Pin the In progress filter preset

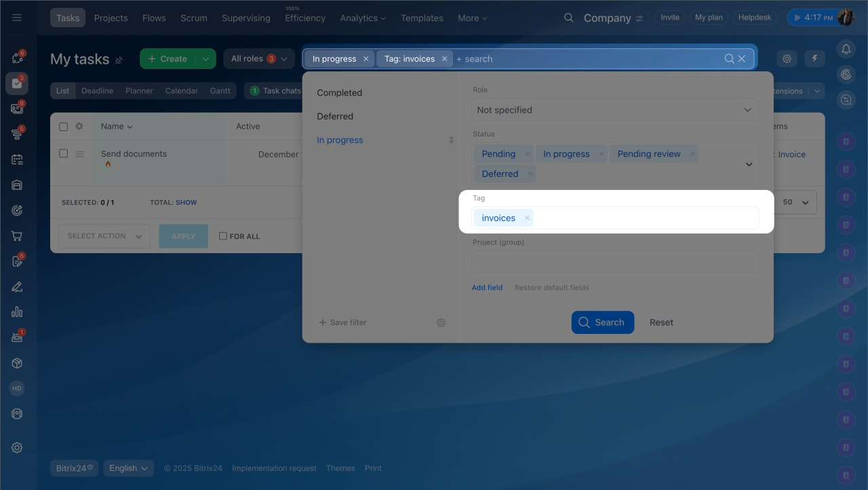click(451, 140)
